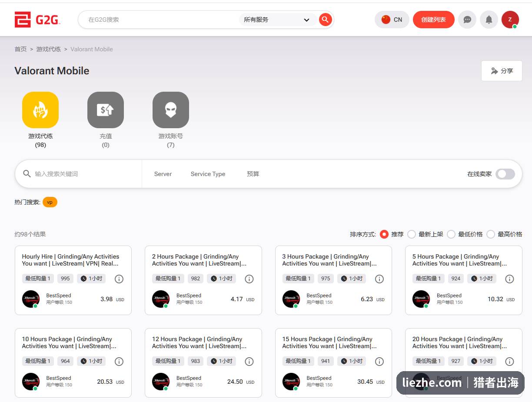The image size is (532, 402).
Task: Open the Service Type filter dropdown
Action: [208, 174]
